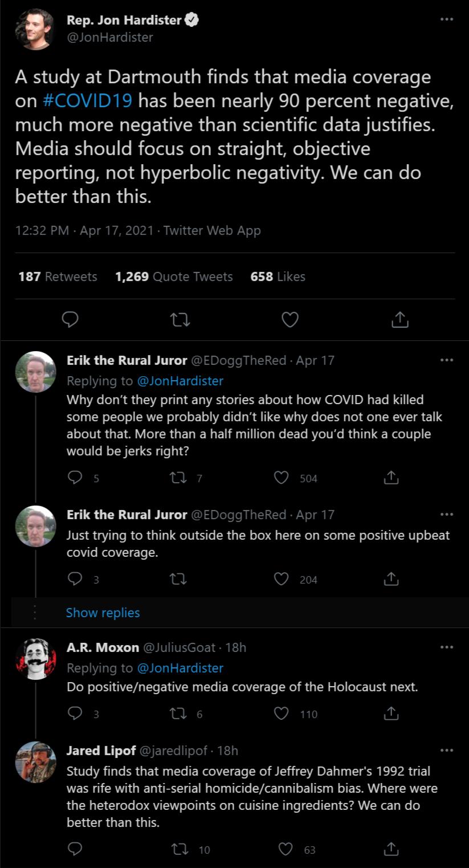Like Jon Hardister's main tweet

pyautogui.click(x=290, y=320)
